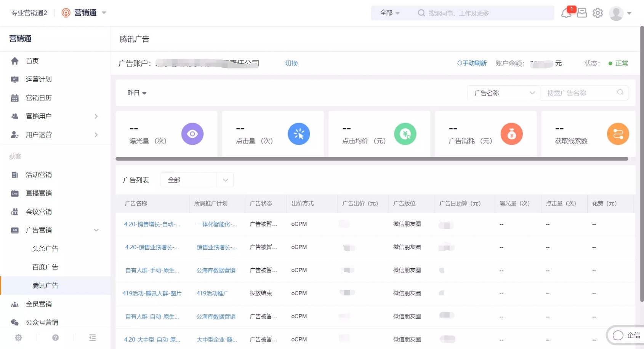Click the green 点击均价 yuan icon
The width and height of the screenshot is (644, 349).
[405, 134]
